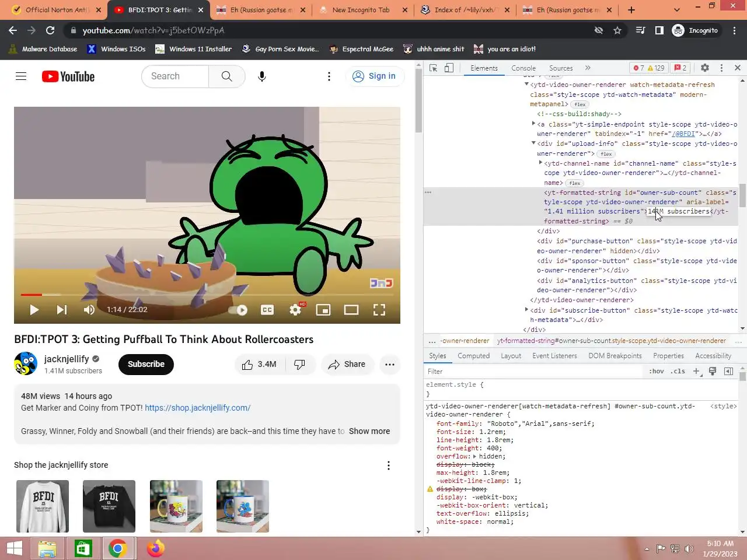This screenshot has height=560, width=747.
Task: Collapse the upload-info div node
Action: pyautogui.click(x=533, y=143)
